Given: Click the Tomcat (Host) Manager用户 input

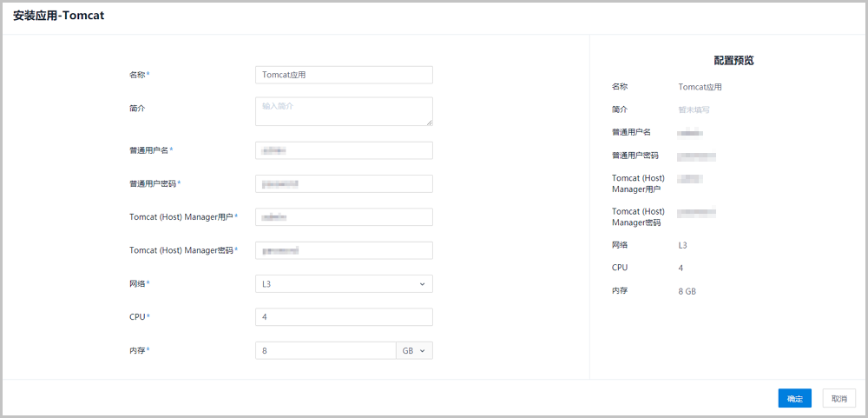Looking at the screenshot, I should point(344,216).
